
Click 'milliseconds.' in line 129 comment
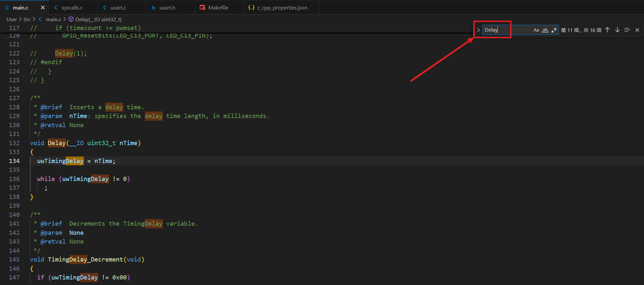(x=246, y=116)
